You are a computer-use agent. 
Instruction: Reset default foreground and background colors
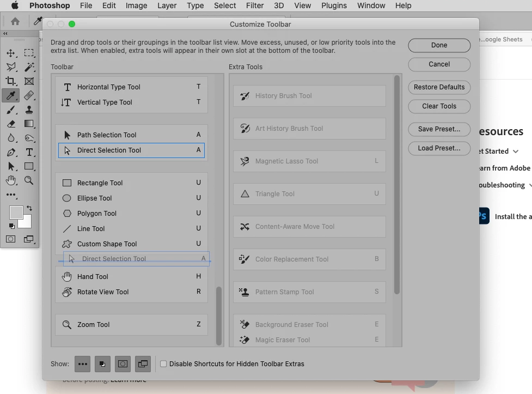point(11,226)
